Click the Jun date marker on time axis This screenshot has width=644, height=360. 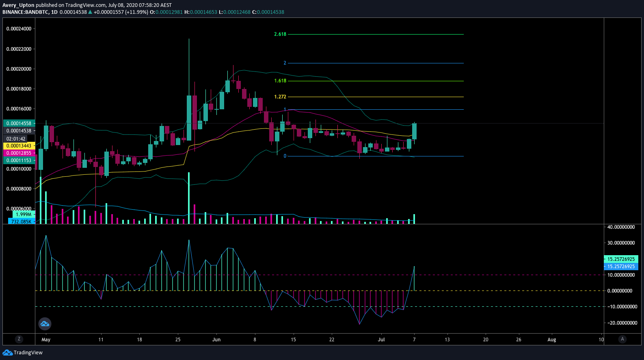216,340
